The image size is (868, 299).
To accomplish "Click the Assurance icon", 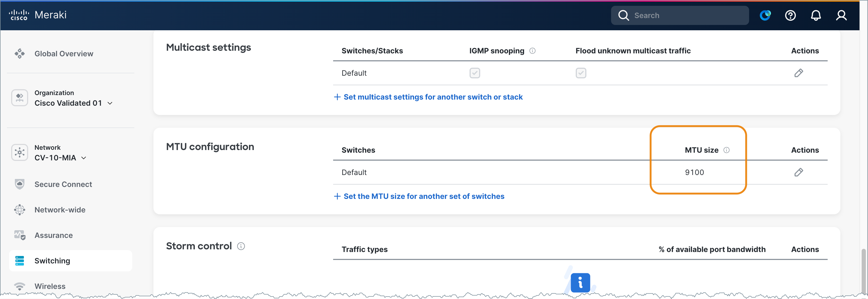I will 20,235.
